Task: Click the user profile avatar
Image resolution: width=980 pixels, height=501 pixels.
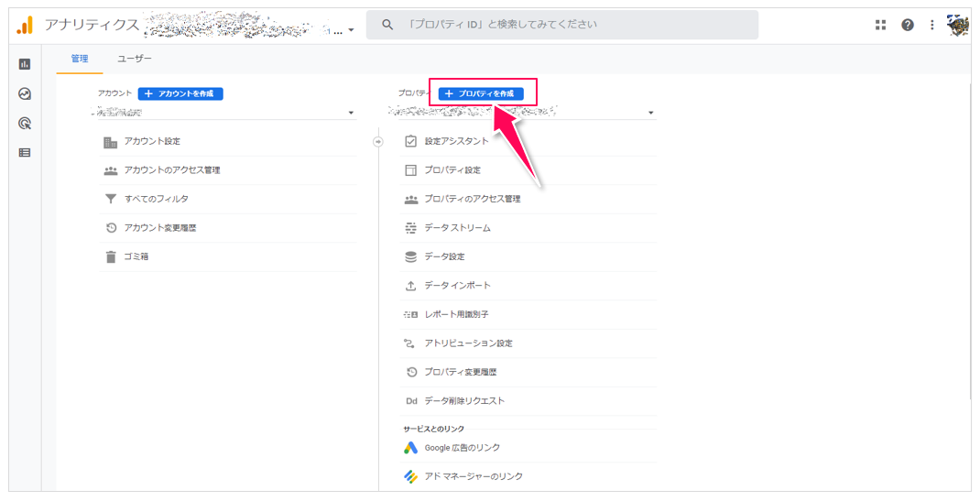Action: [958, 25]
